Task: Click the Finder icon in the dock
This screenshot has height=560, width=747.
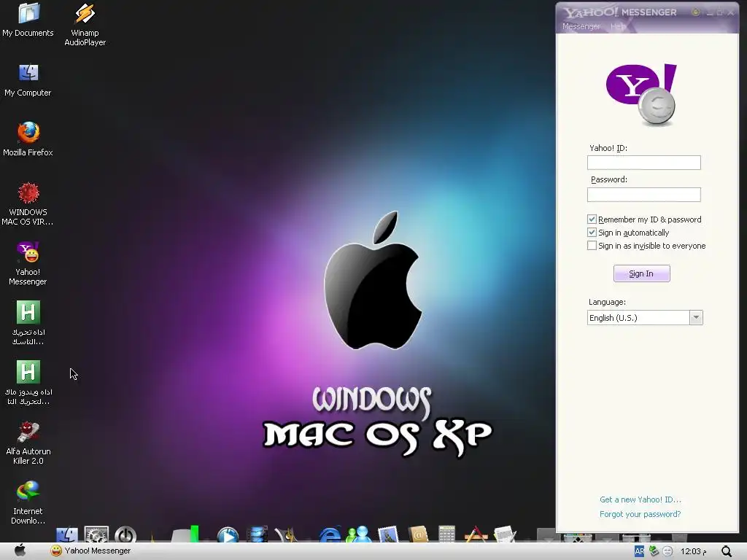Action: [66, 534]
